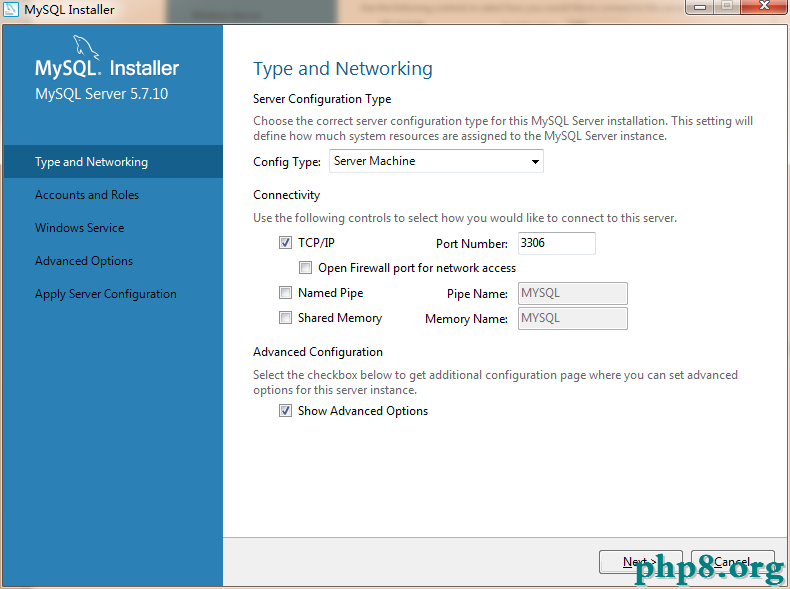The width and height of the screenshot is (790, 589).
Task: Click the 'Port Number:' label
Action: 472,244
